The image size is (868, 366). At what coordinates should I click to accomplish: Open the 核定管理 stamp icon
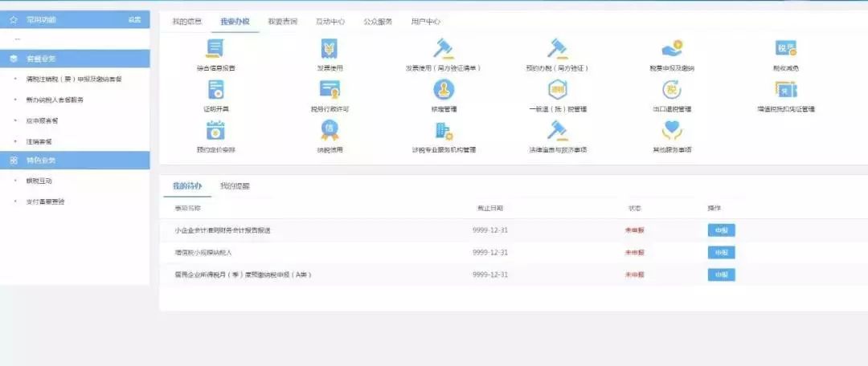(x=444, y=90)
